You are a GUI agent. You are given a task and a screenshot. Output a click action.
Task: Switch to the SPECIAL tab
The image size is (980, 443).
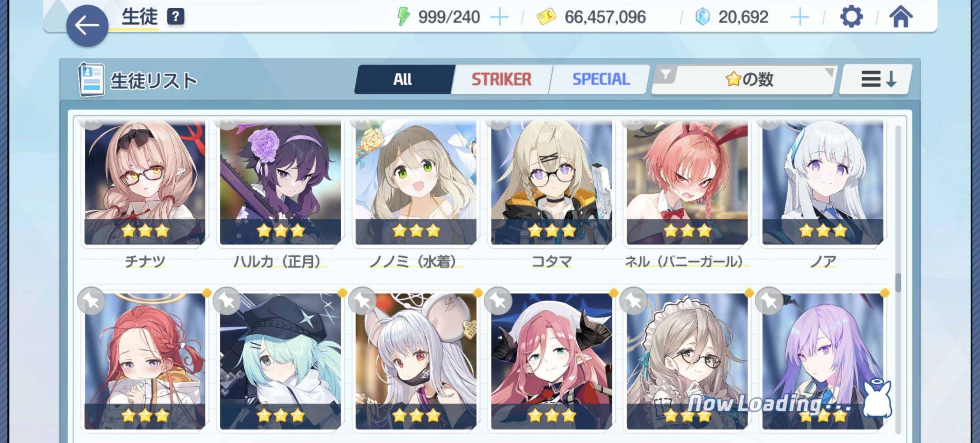coord(601,79)
